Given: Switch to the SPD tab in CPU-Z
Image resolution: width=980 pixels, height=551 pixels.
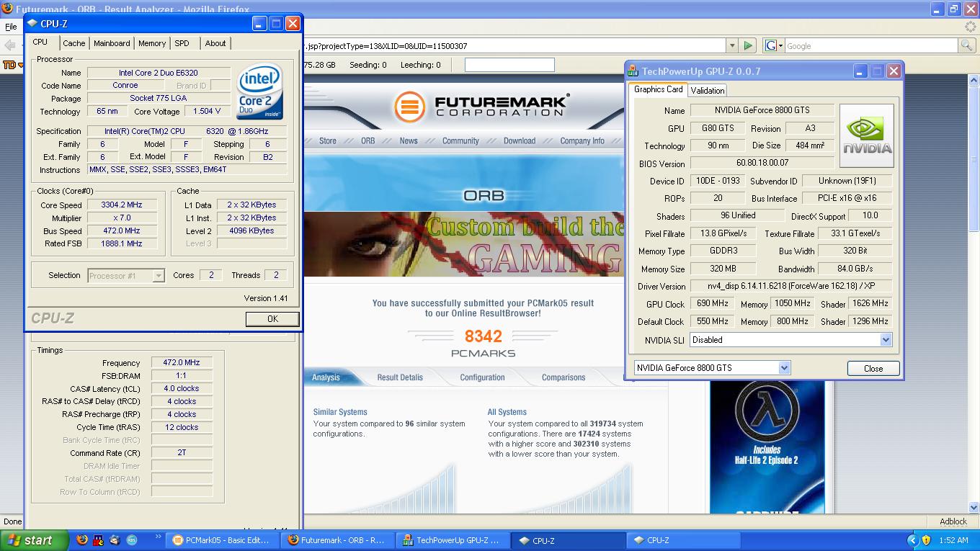Looking at the screenshot, I should coord(182,43).
